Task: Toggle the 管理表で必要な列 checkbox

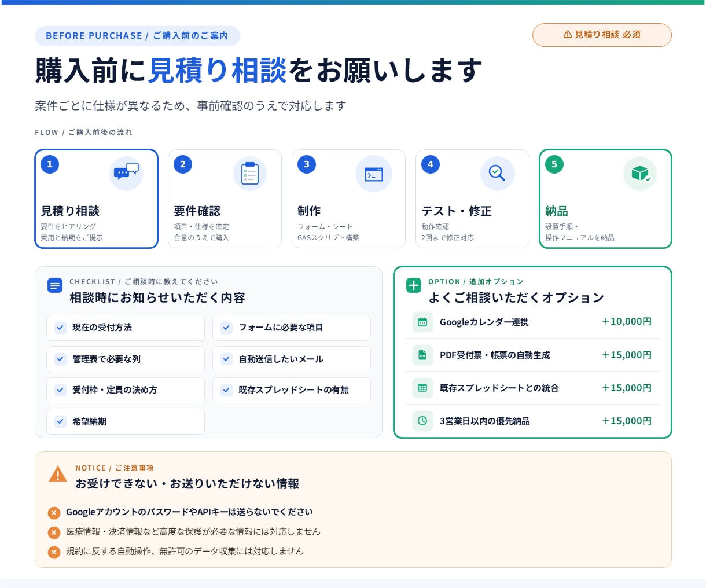Action: [60, 359]
